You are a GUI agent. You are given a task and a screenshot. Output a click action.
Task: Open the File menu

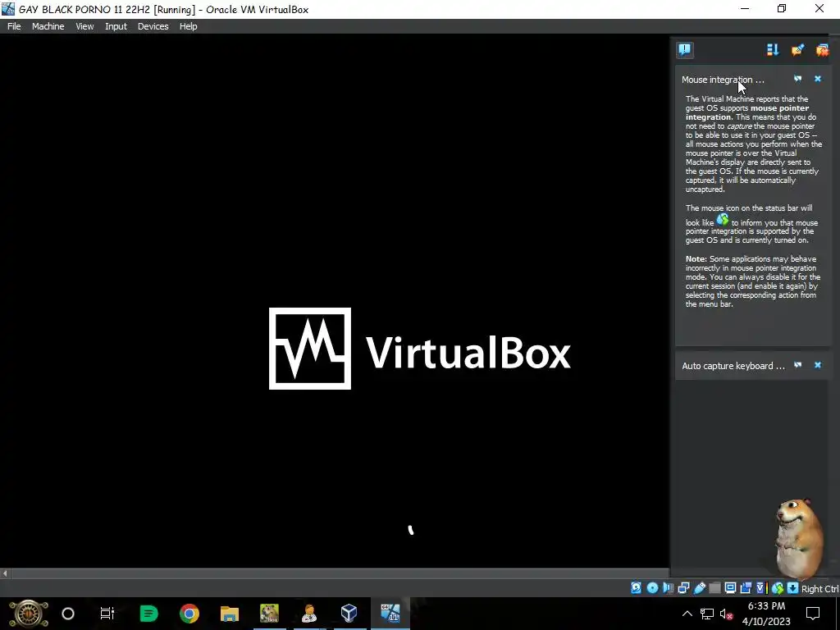point(14,26)
